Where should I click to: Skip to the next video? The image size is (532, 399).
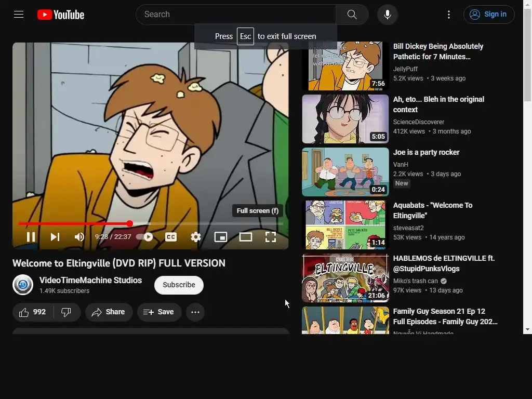pos(55,237)
